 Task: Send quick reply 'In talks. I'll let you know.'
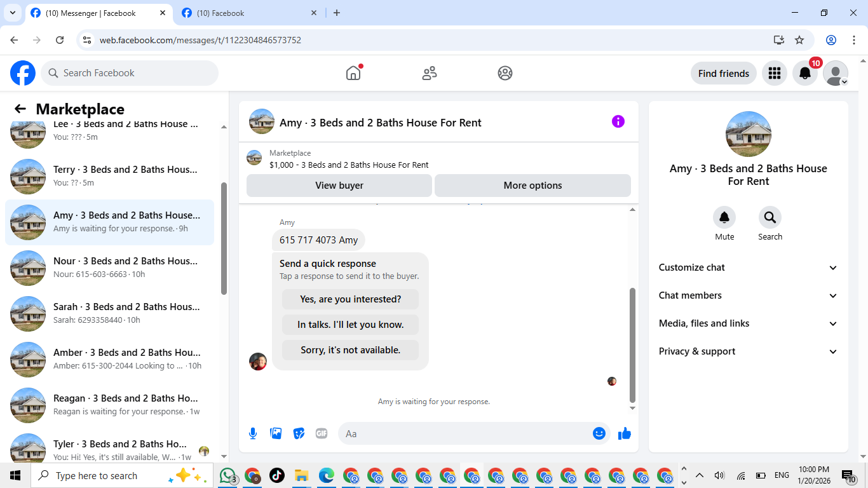coord(350,325)
